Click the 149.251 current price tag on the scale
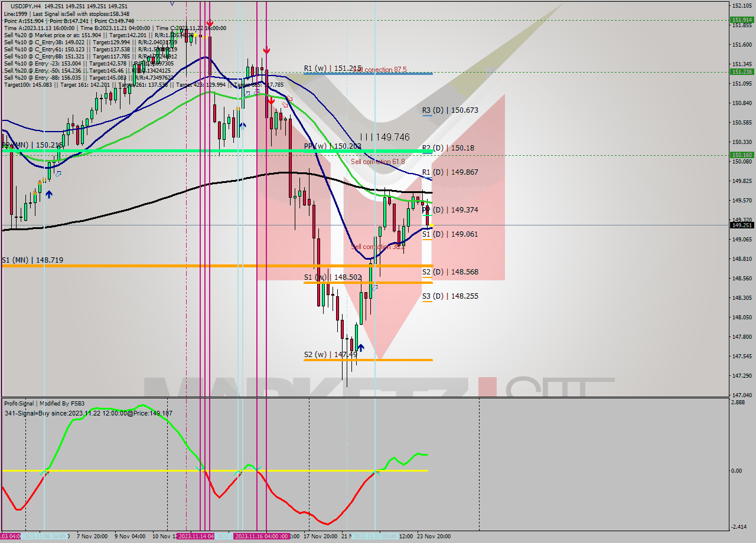 [739, 224]
